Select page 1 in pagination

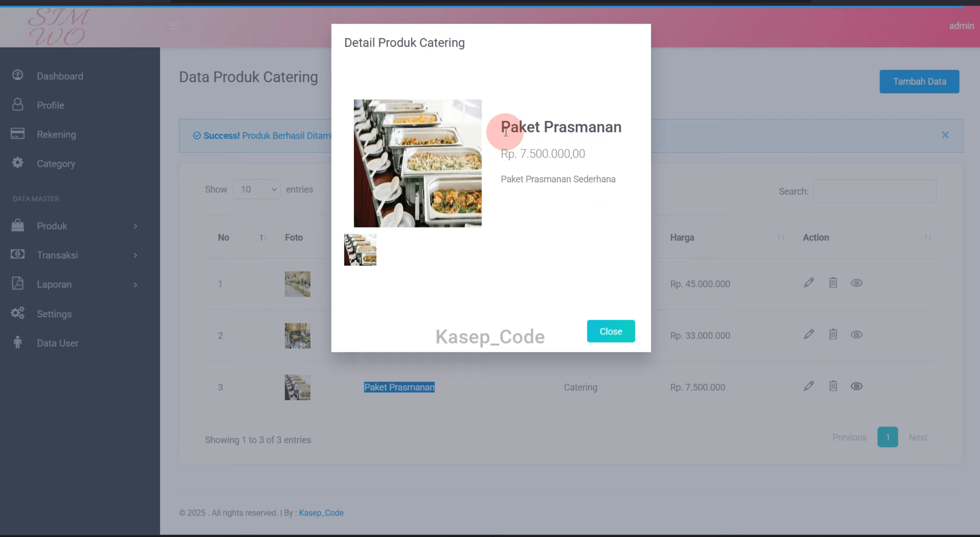tap(887, 437)
